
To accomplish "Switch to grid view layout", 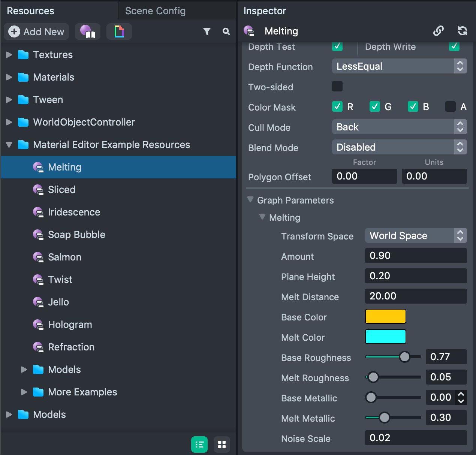I will click(x=222, y=445).
